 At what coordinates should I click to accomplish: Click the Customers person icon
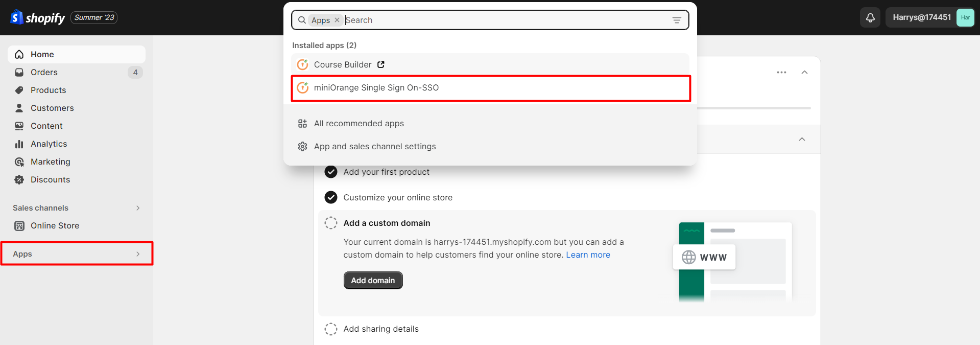[x=19, y=108]
